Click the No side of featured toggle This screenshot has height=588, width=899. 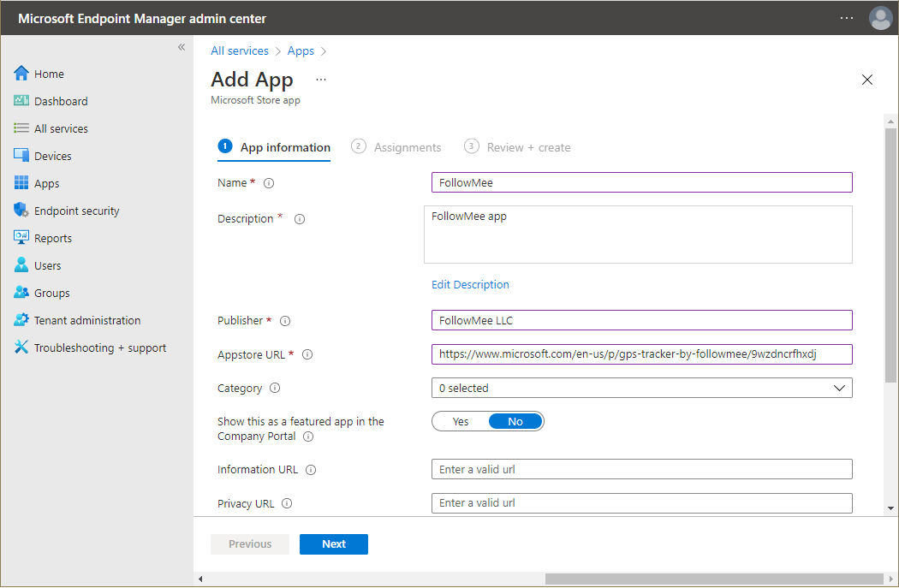[x=514, y=420]
